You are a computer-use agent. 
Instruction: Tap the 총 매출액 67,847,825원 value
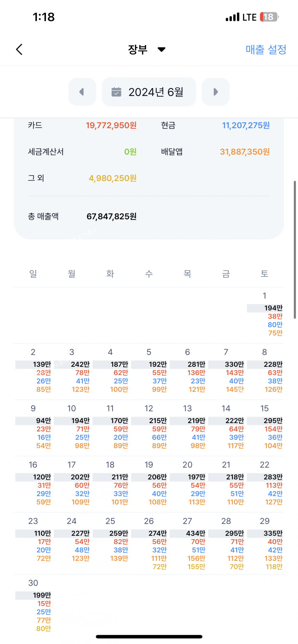[x=112, y=217]
